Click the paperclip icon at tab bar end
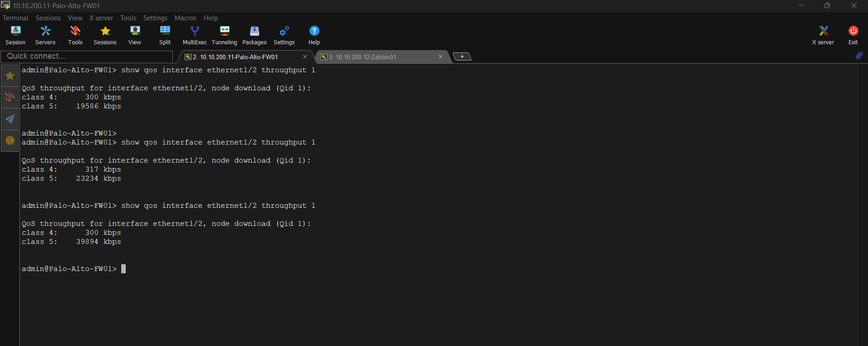This screenshot has height=346, width=868. click(x=859, y=56)
